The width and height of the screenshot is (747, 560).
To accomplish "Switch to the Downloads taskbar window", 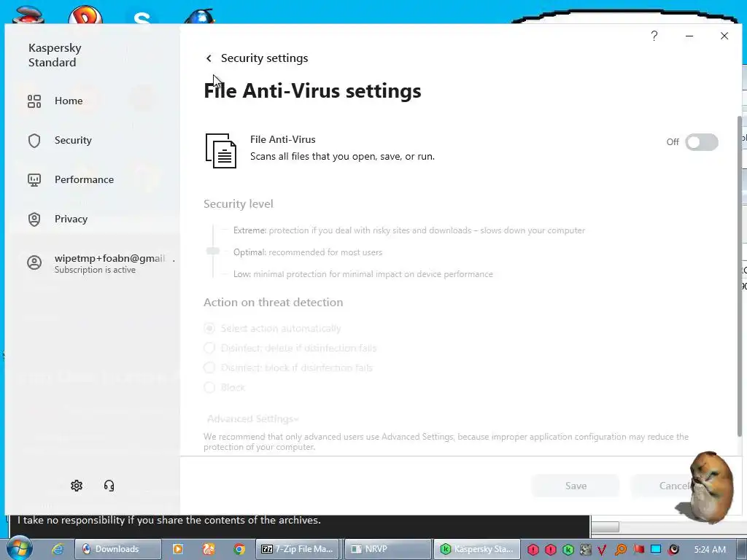I will click(117, 549).
